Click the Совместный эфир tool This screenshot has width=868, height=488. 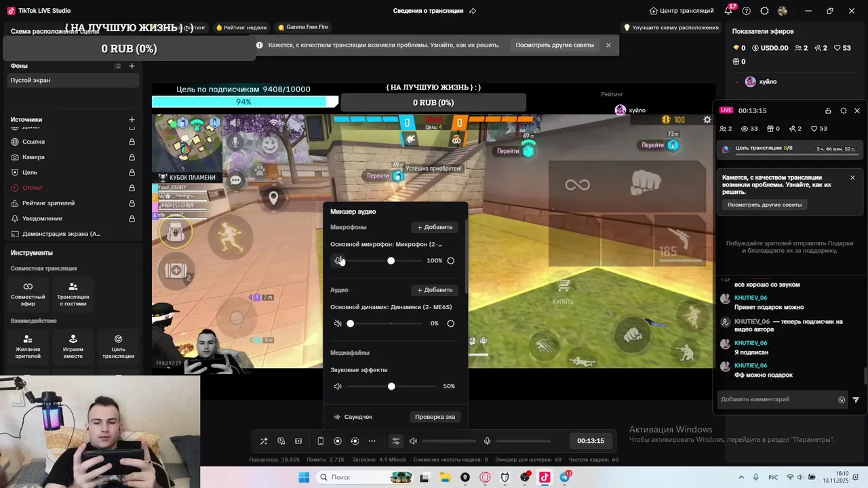pos(28,293)
